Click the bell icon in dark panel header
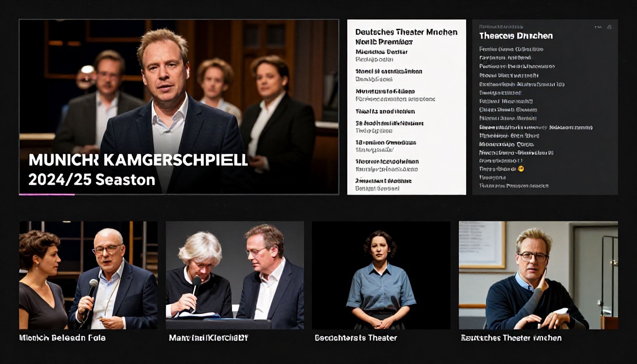Image resolution: width=637 pixels, height=364 pixels. (x=609, y=27)
